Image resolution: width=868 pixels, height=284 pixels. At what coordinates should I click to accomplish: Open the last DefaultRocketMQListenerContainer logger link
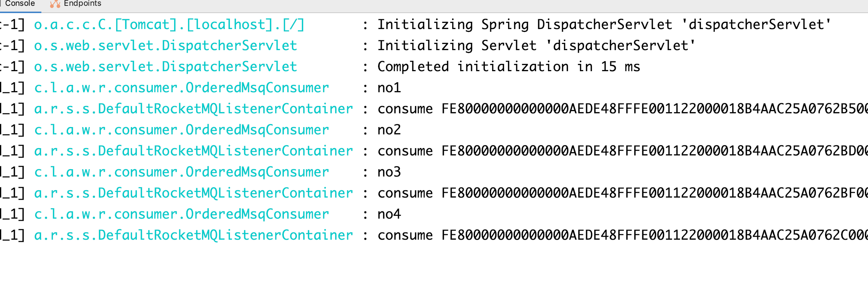193,235
